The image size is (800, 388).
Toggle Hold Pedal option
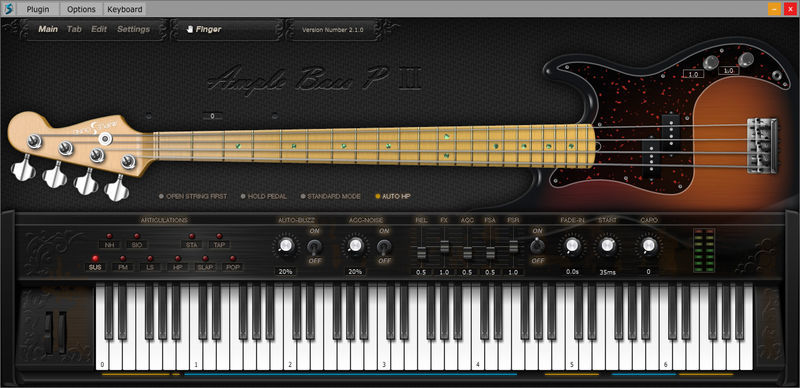tap(264, 196)
